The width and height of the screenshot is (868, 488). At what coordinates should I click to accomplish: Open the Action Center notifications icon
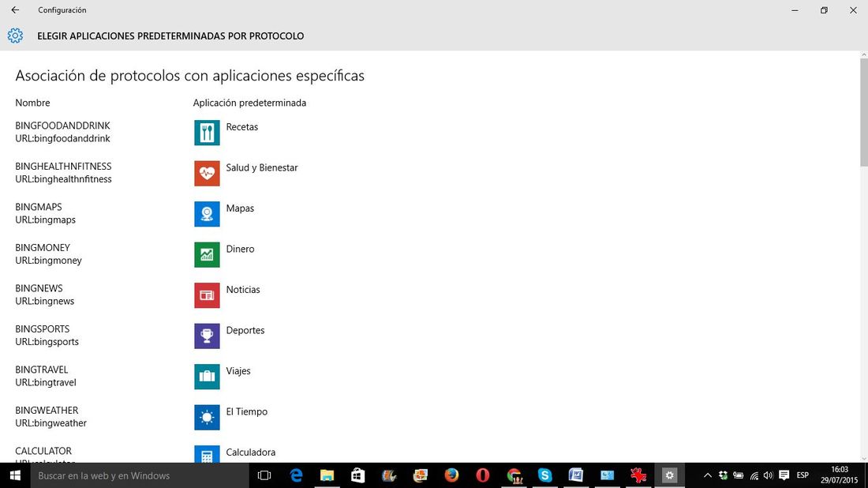click(x=784, y=475)
